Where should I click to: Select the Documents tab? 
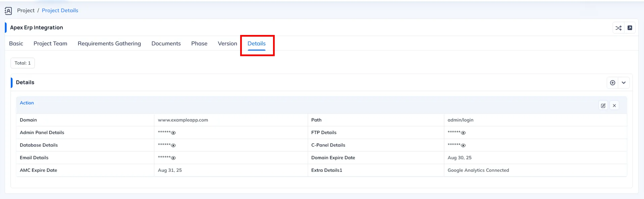(166, 44)
